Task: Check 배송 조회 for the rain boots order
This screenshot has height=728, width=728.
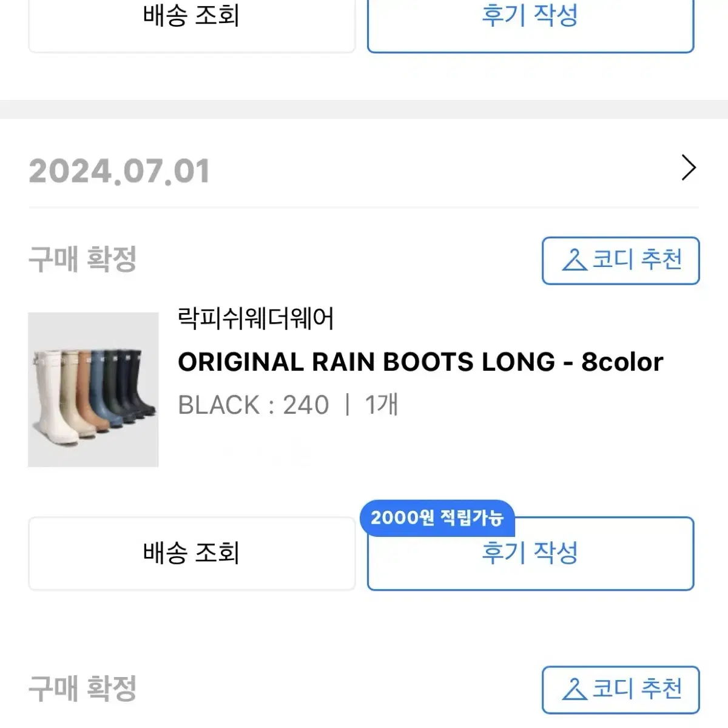Action: (x=192, y=553)
